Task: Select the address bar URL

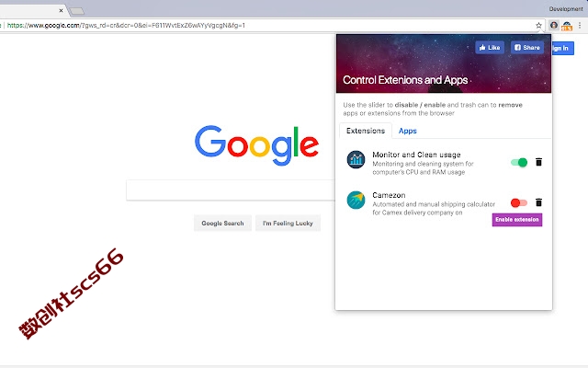Action: tap(126, 26)
